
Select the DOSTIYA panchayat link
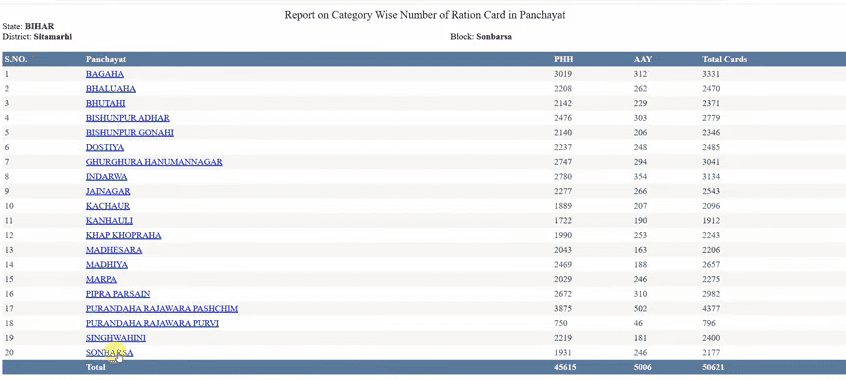pyautogui.click(x=105, y=147)
